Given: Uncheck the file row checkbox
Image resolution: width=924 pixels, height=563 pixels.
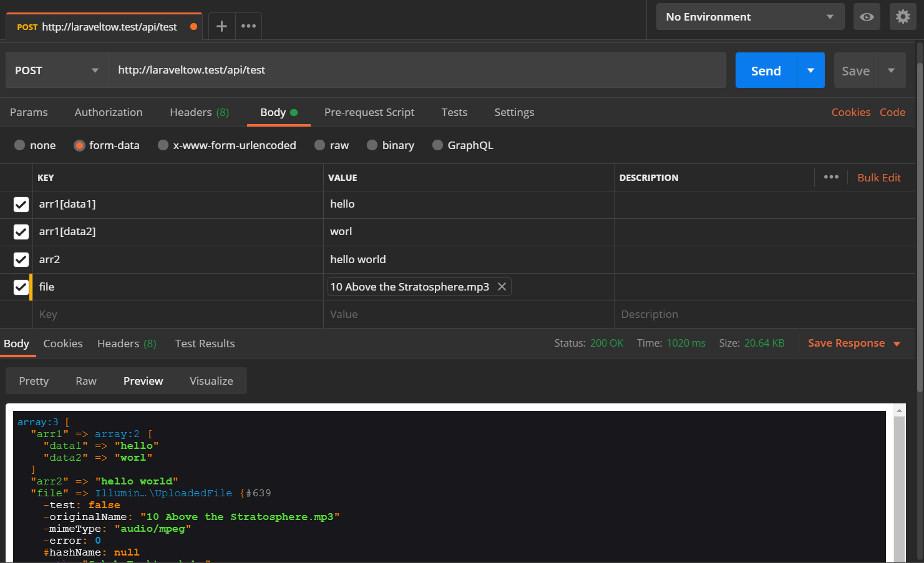Looking at the screenshot, I should coord(21,287).
